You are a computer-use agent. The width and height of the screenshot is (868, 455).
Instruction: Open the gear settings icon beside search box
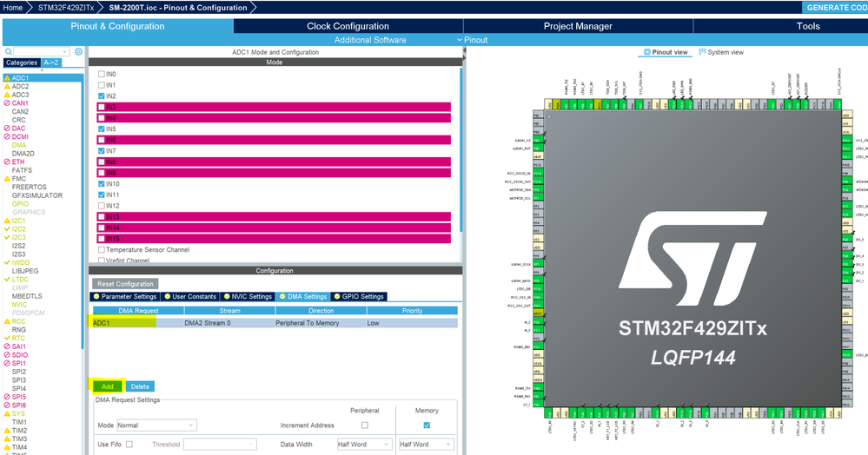tap(78, 51)
